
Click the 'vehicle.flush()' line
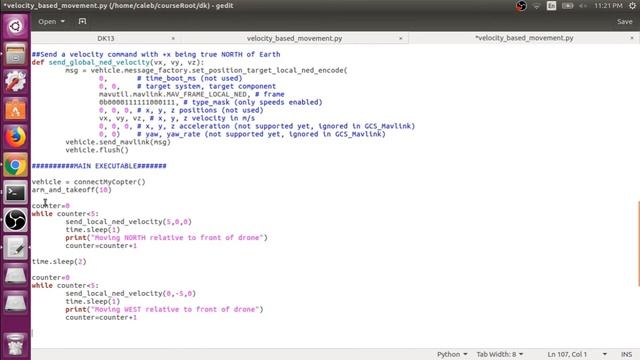click(x=97, y=150)
